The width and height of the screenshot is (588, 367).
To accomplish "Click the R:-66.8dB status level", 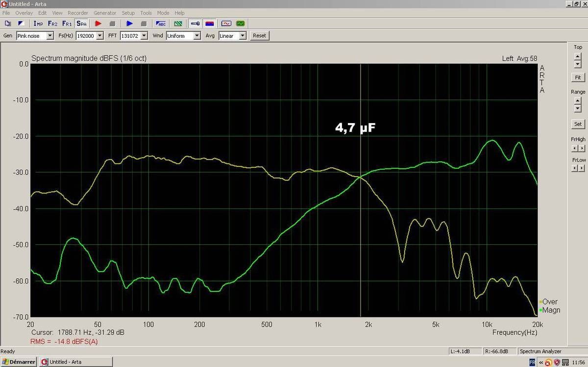I will click(x=499, y=351).
